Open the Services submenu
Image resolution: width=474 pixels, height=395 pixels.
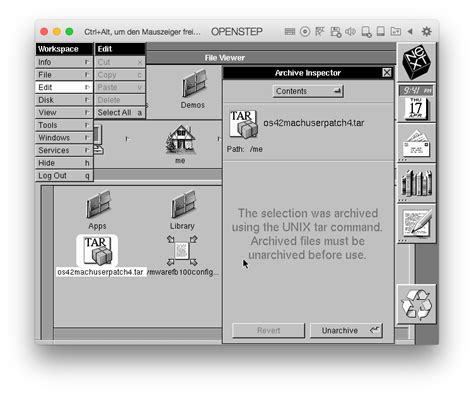coord(64,150)
